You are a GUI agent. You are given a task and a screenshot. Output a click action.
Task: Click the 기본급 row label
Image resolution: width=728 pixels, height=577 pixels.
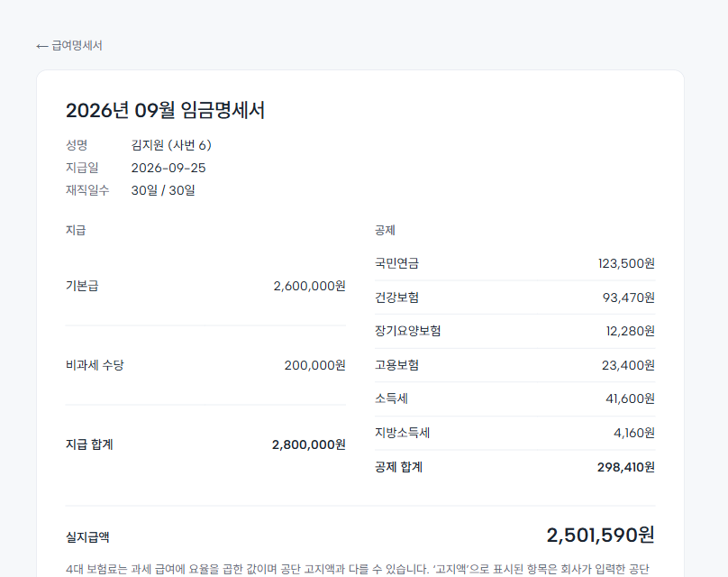pos(82,286)
